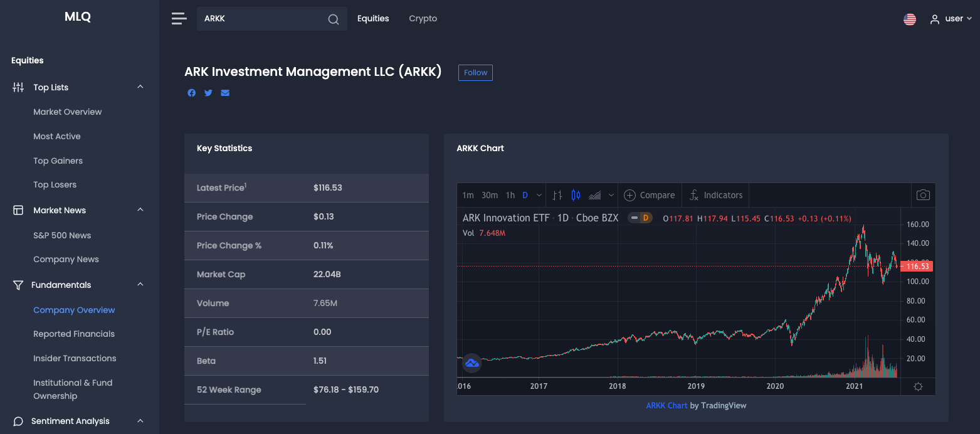
Task: Click the Market News newspaper icon
Action: pyautogui.click(x=18, y=210)
